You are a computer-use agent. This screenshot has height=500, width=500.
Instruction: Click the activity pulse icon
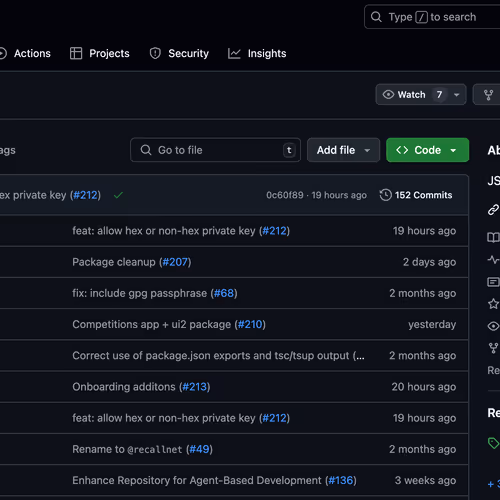(493, 259)
